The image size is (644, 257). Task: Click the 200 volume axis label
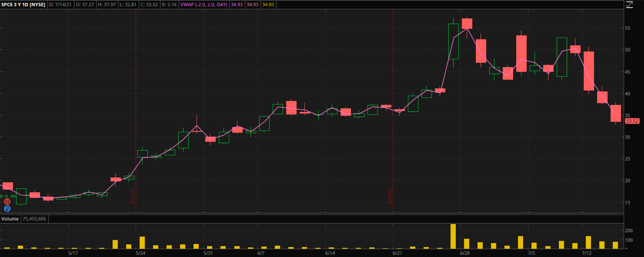(629, 230)
